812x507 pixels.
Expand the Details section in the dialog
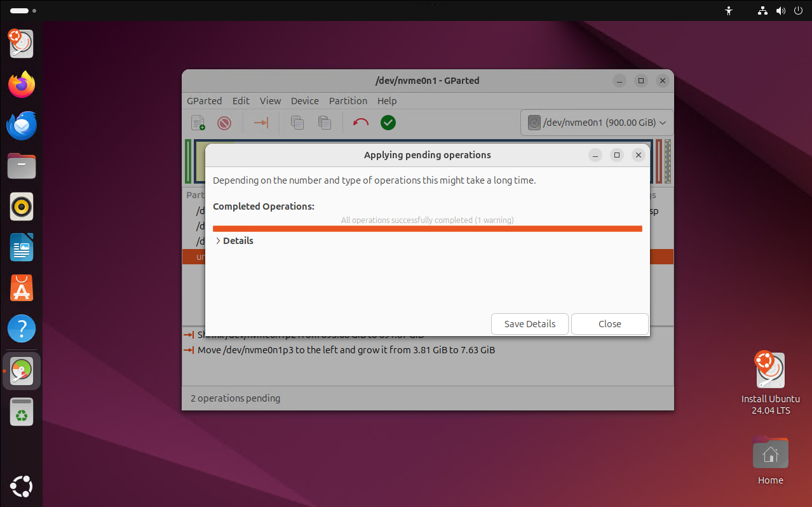(x=234, y=241)
